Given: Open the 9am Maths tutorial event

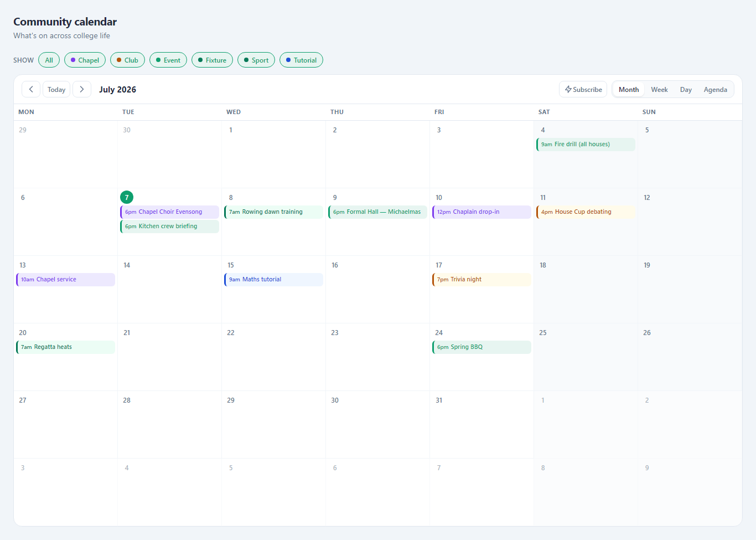Looking at the screenshot, I should [273, 279].
